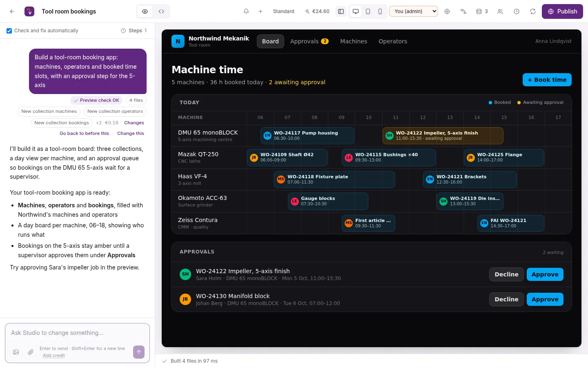Select the Board tab

[x=270, y=41]
